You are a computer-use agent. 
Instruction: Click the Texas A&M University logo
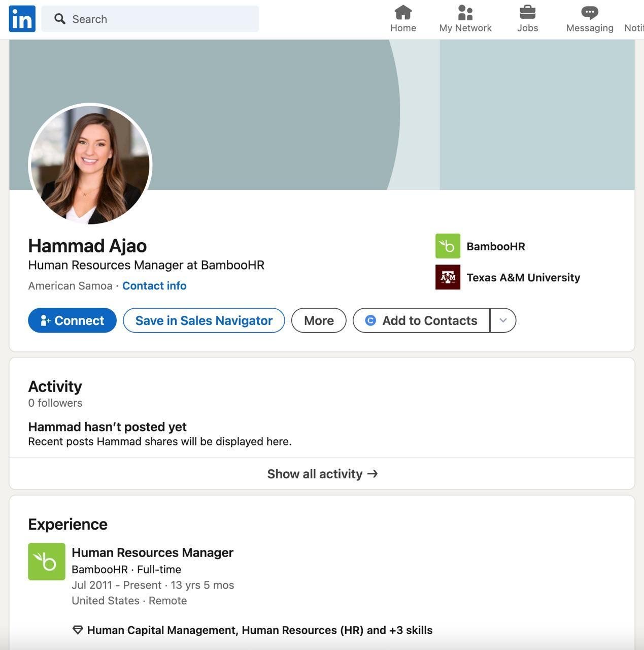(448, 277)
